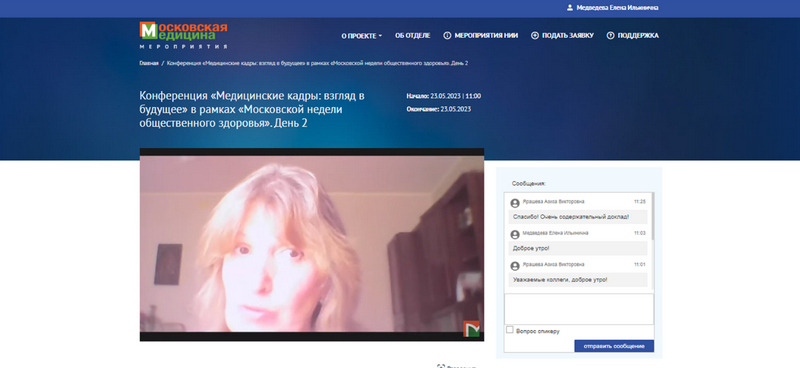Expand the О ПРОЕКТЕ dropdown menu
The image size is (800, 368).
(361, 36)
